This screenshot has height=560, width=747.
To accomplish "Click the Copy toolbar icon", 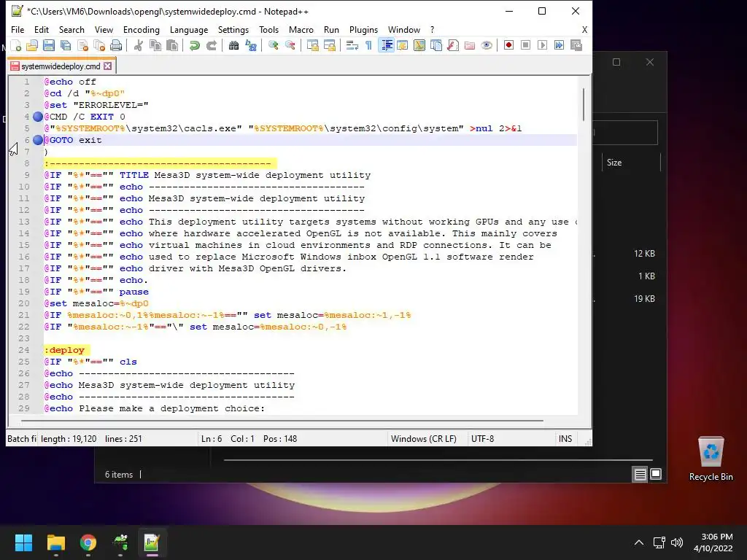I will point(155,46).
